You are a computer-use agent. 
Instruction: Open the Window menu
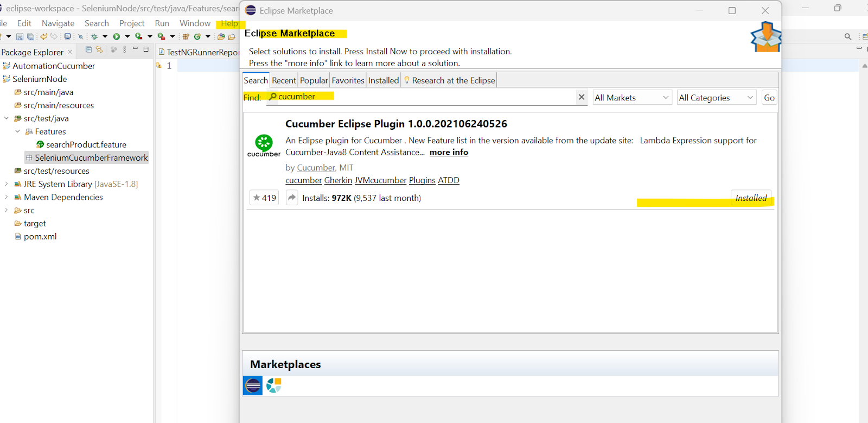coord(195,23)
